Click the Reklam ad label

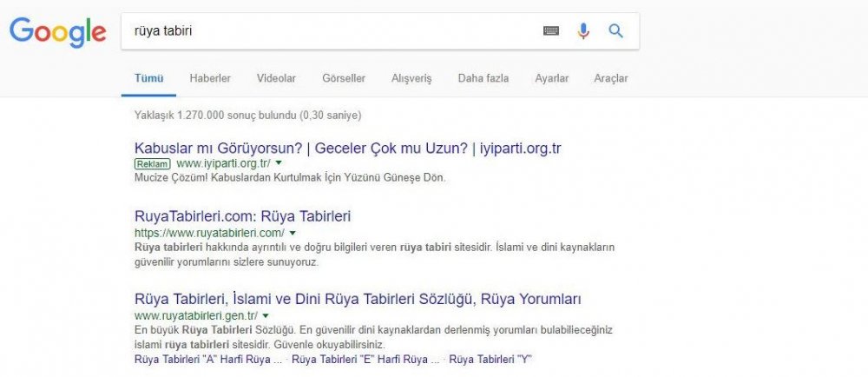pyautogui.click(x=152, y=164)
